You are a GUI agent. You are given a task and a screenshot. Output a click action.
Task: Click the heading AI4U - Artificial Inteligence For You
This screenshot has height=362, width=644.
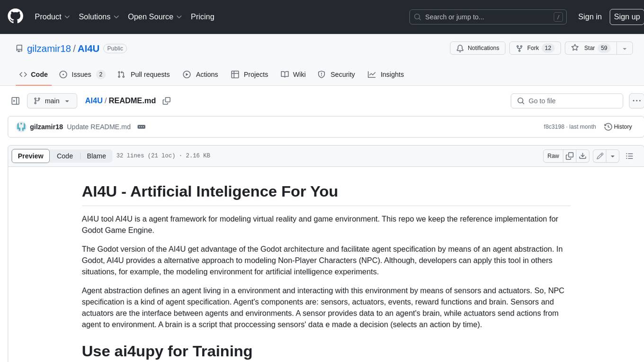tap(210, 191)
